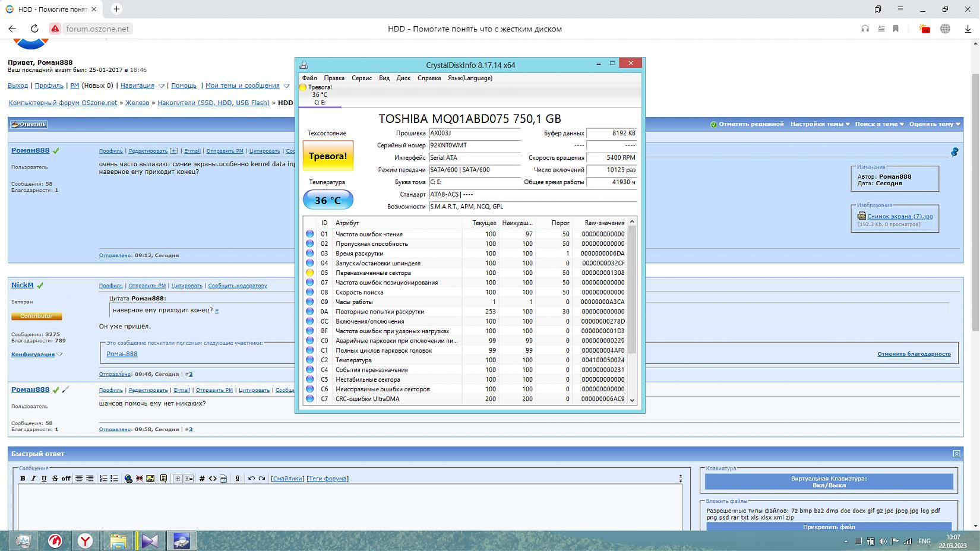Screen dimensions: 980x551
Task: Toggle editor mode with the off button
Action: tap(65, 479)
